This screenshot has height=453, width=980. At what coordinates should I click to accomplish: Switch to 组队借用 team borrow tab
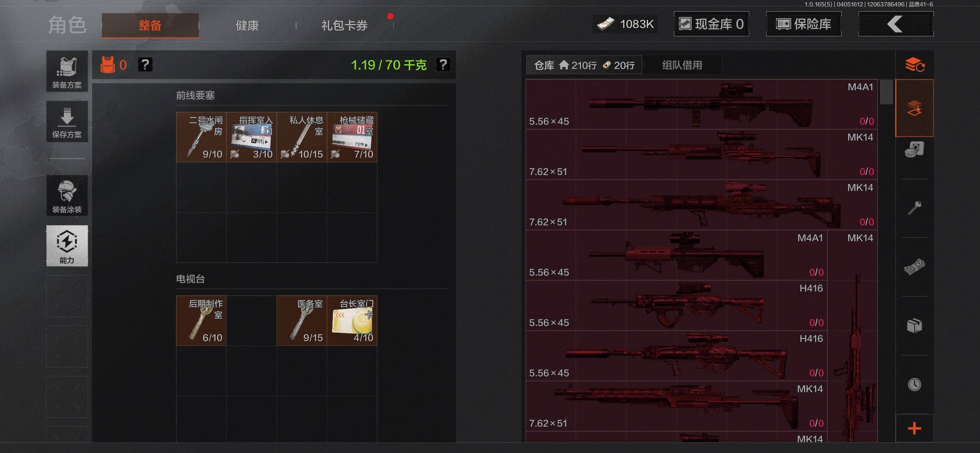pos(682,65)
